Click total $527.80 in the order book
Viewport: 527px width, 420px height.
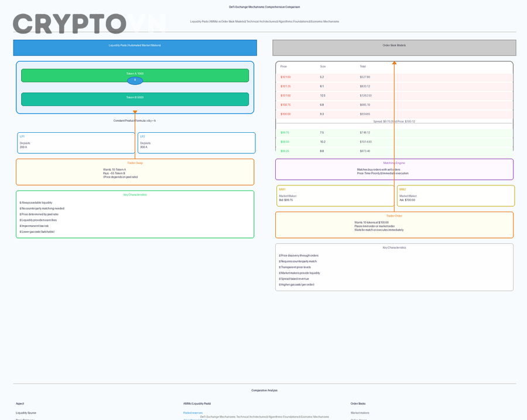tap(365, 77)
